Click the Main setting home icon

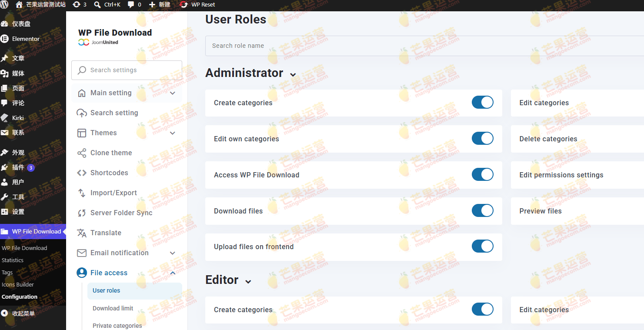[x=82, y=93]
